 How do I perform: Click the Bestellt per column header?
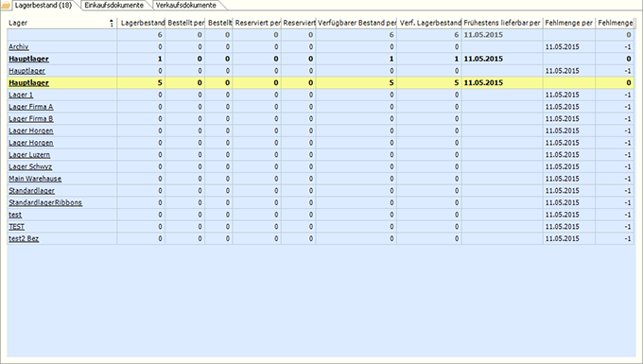[185, 23]
